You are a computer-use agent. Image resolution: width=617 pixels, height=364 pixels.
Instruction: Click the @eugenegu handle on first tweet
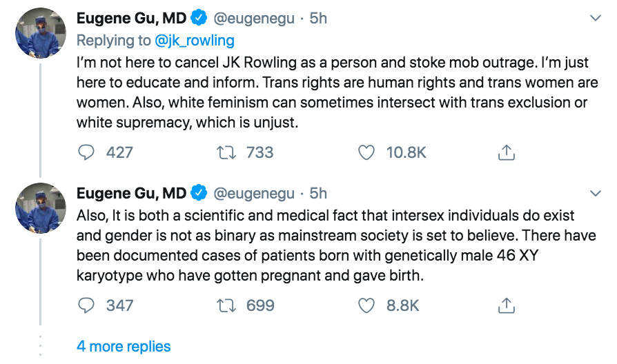point(255,18)
